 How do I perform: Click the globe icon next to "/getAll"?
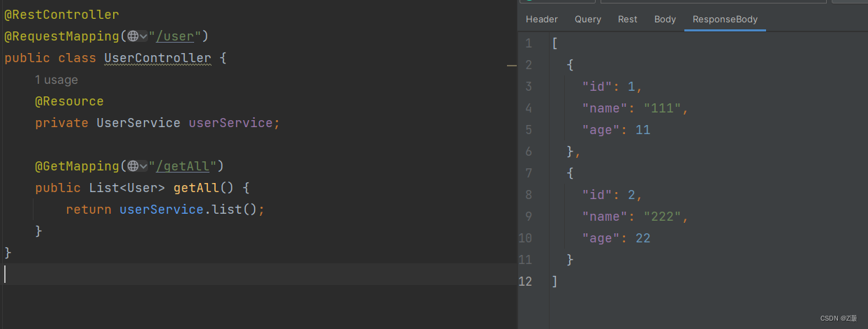[x=133, y=166]
